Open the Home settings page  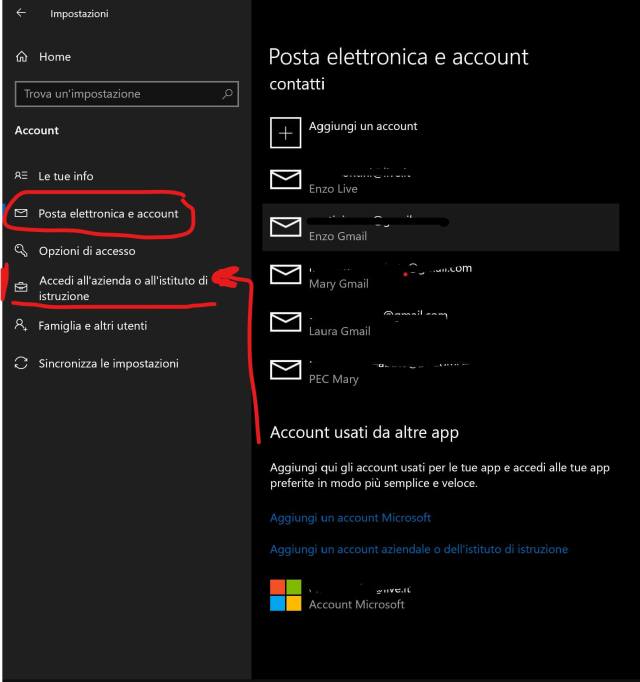click(x=54, y=57)
